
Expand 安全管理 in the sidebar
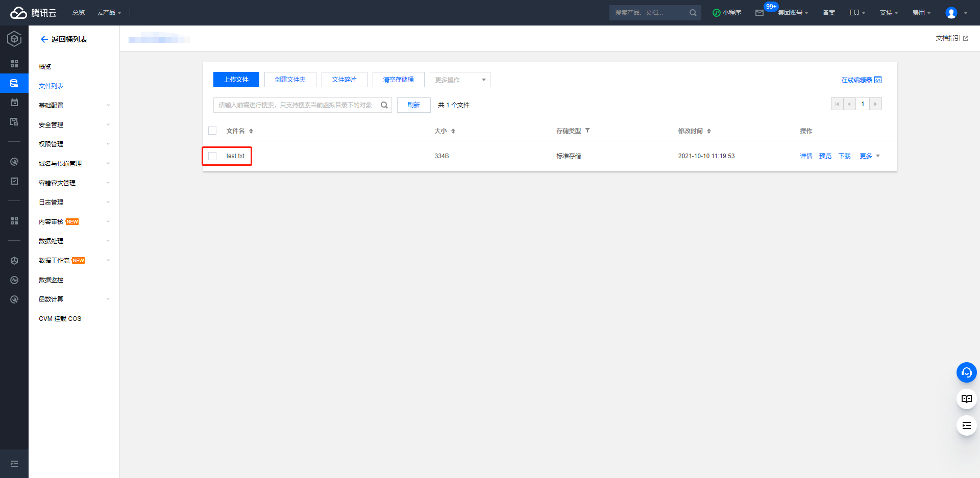point(74,125)
